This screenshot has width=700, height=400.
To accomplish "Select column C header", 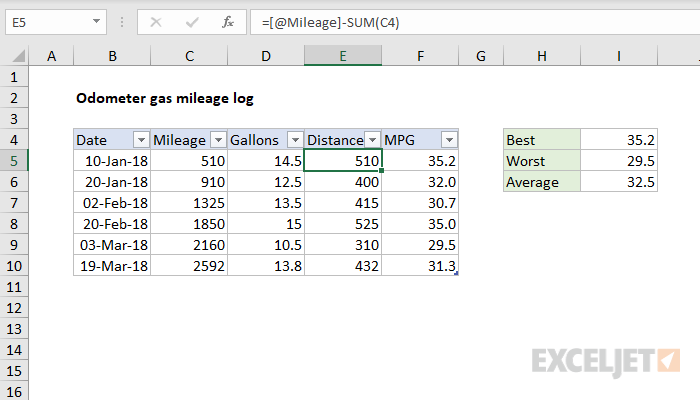I will (x=189, y=56).
